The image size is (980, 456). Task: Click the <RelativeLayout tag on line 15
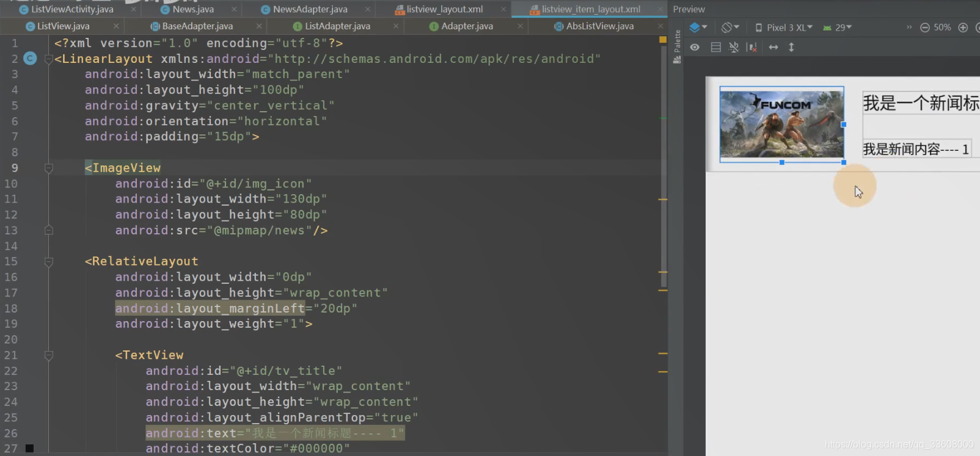142,261
